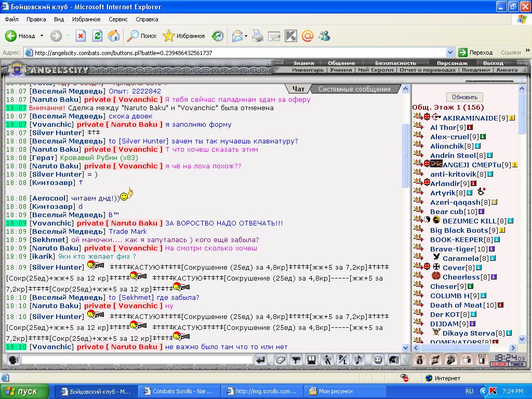This screenshot has width=532, height=399.
Task: Open the Мой Скролл link
Action: coord(376,70)
